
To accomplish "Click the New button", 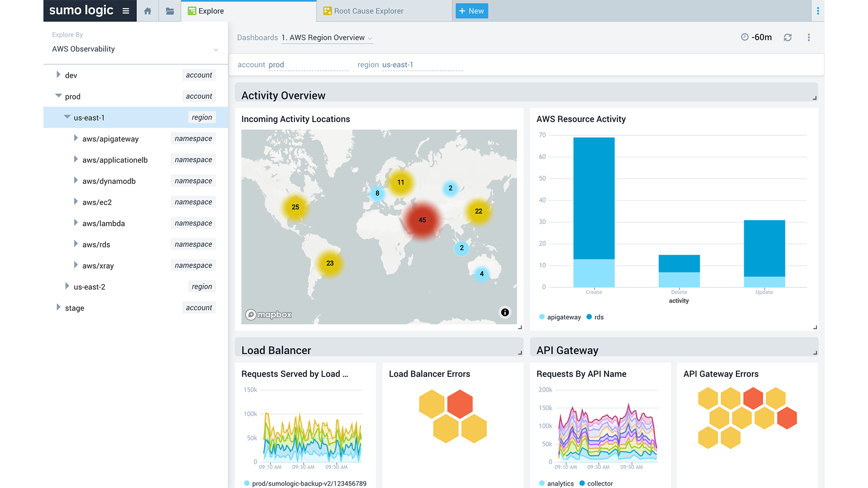I will pyautogui.click(x=472, y=10).
